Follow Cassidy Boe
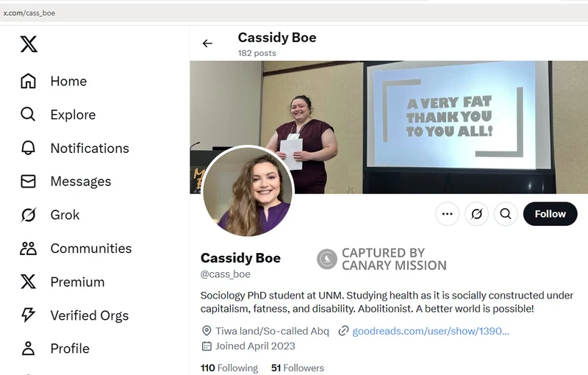The image size is (588, 375). 550,214
